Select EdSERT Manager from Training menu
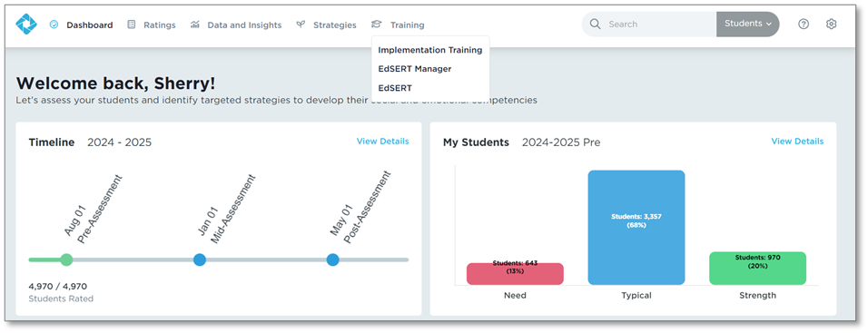 (x=415, y=69)
